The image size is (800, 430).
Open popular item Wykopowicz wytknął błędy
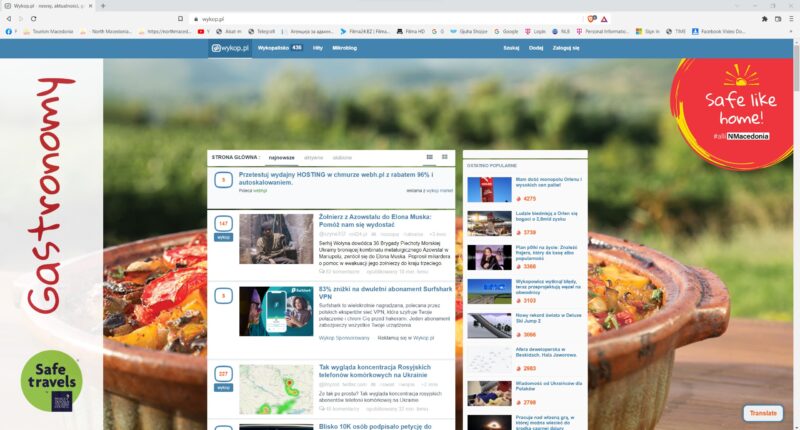(x=548, y=287)
